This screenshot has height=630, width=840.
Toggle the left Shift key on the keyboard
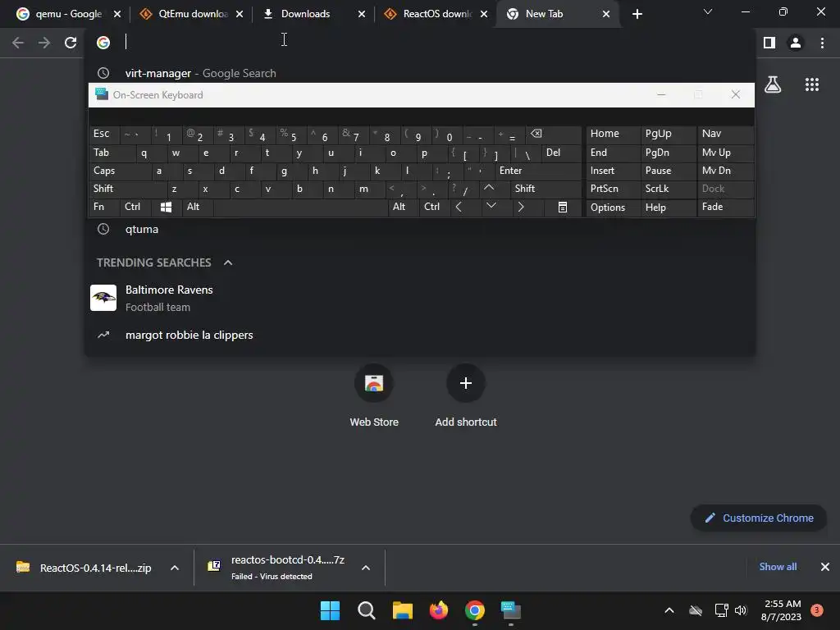click(127, 189)
